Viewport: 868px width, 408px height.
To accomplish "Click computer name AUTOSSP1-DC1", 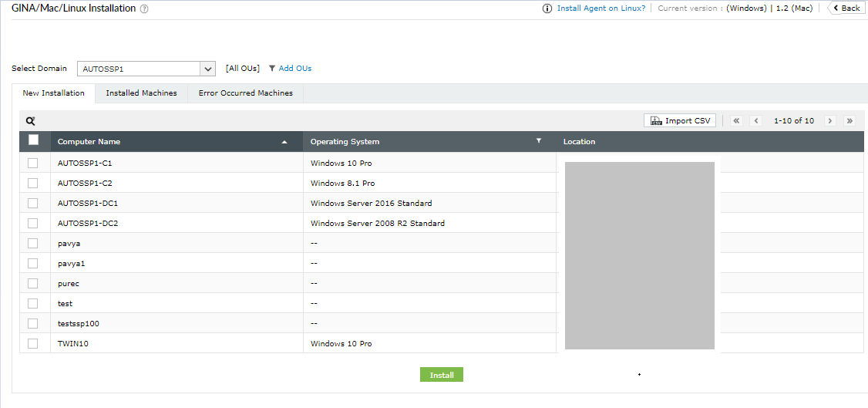I will tap(87, 203).
